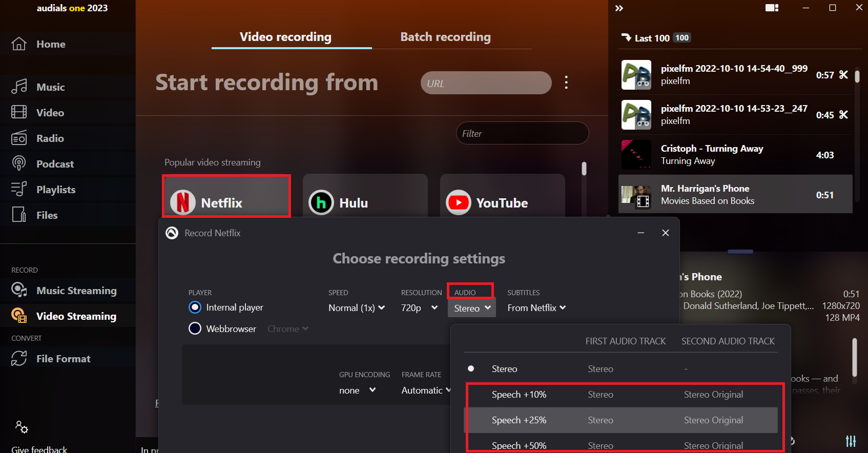
Task: Click the streaming services list scrollbar
Action: pyautogui.click(x=584, y=169)
